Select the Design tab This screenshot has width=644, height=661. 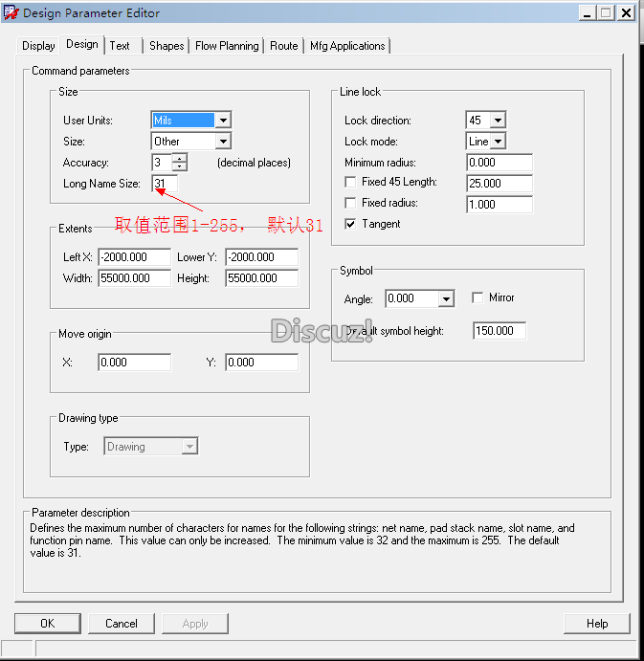click(x=82, y=44)
